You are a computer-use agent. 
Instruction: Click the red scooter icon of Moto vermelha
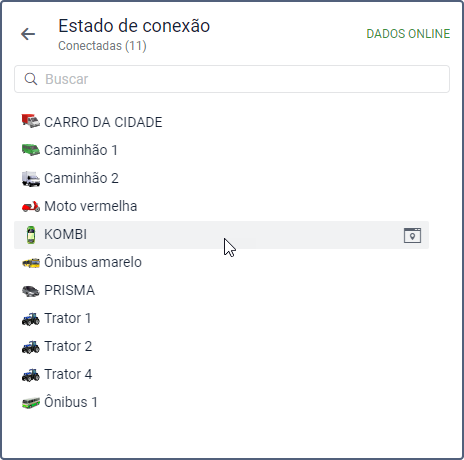(31, 206)
